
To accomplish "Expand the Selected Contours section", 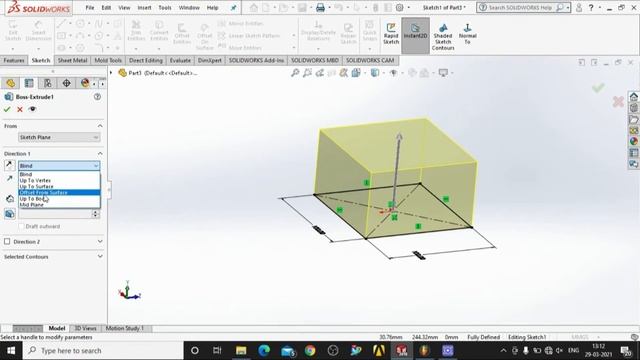I will [100, 256].
